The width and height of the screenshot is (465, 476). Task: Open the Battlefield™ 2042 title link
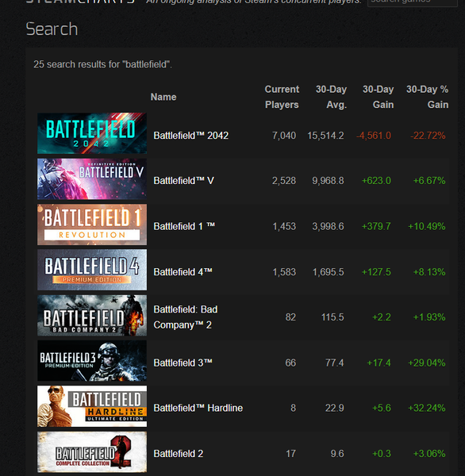coord(190,136)
